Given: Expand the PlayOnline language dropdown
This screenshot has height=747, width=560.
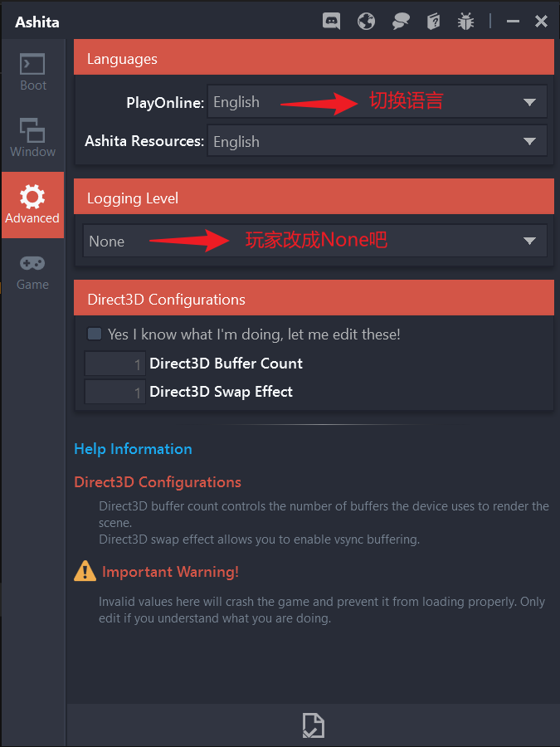Looking at the screenshot, I should 377,101.
